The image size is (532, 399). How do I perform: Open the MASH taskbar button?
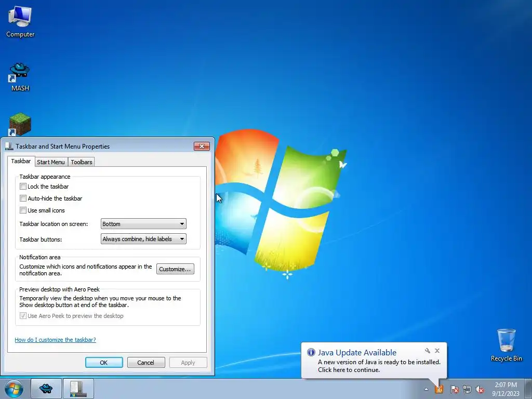point(46,389)
